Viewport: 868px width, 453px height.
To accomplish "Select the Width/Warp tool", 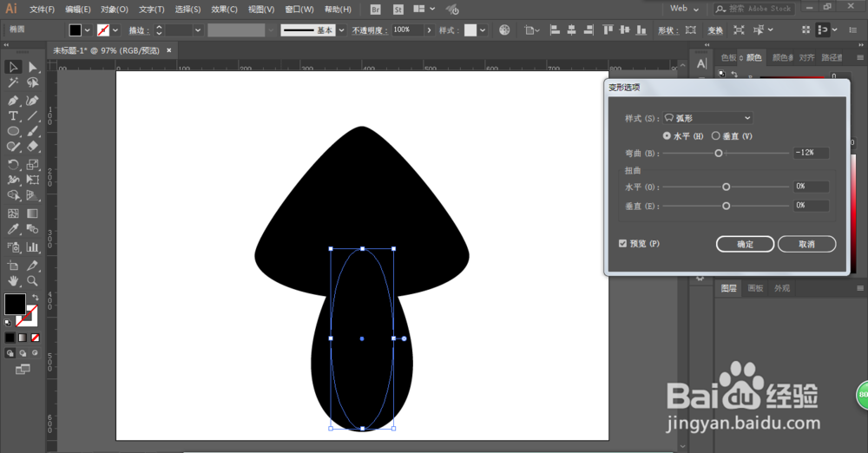I will [x=13, y=180].
